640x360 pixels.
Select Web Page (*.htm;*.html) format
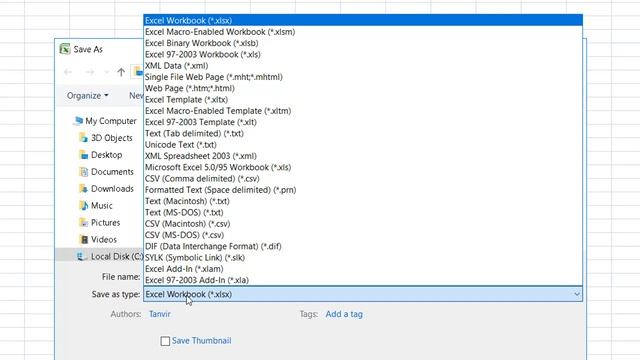[363, 88]
